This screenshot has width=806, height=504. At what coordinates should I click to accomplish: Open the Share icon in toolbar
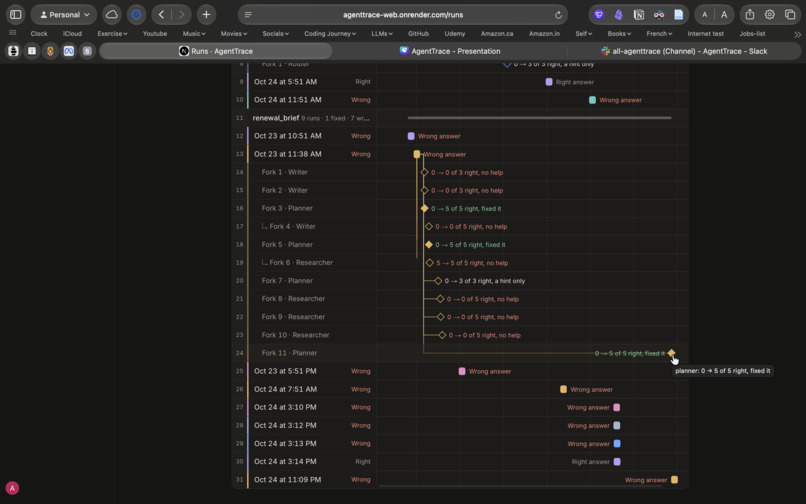pyautogui.click(x=750, y=14)
